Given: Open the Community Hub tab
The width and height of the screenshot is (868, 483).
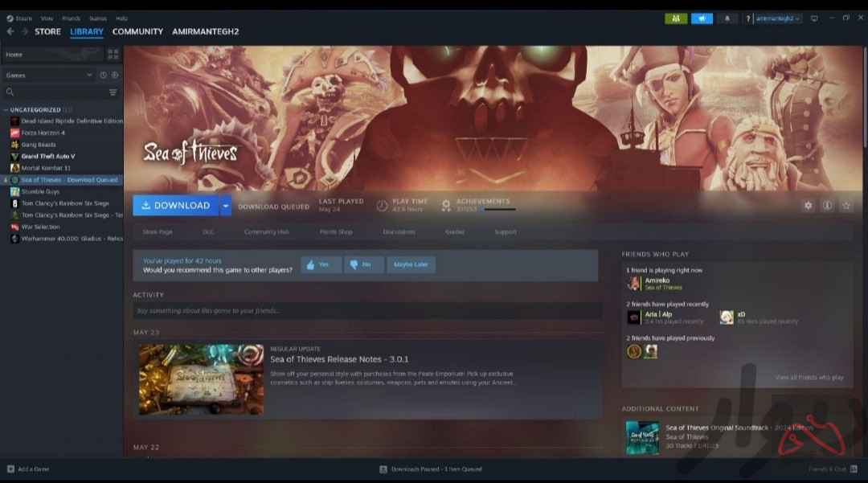Looking at the screenshot, I should click(x=266, y=232).
